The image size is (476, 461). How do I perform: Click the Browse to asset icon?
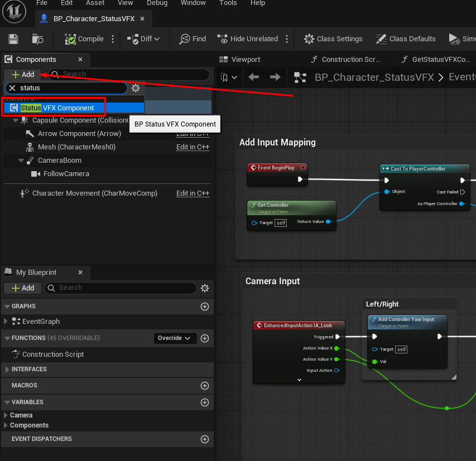coord(38,39)
